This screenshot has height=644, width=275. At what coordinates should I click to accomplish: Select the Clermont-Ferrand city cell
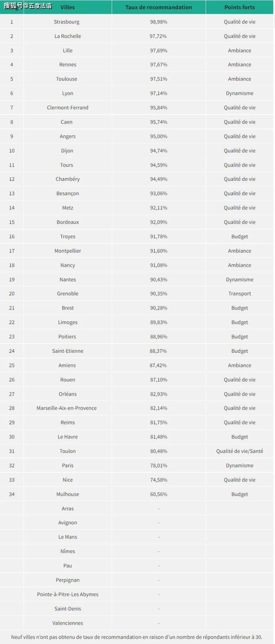(x=68, y=108)
